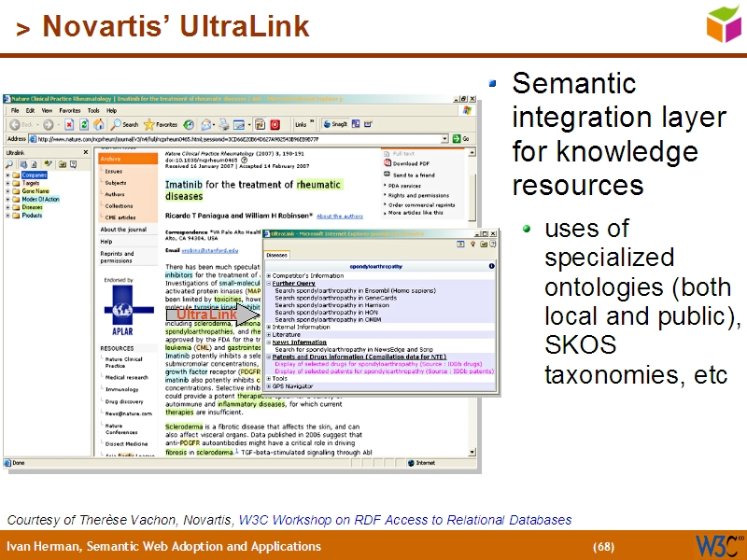Open Favorites star in toolbar
747x560 pixels.
149,124
